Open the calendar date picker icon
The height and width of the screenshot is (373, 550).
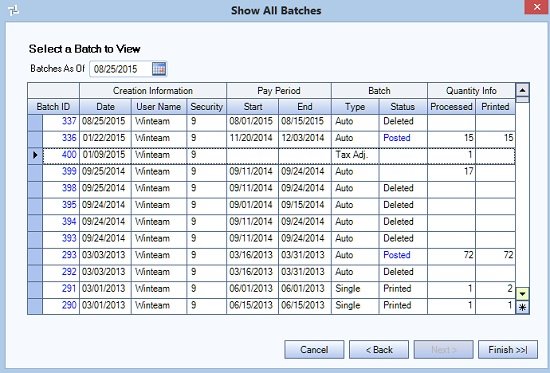click(x=159, y=69)
